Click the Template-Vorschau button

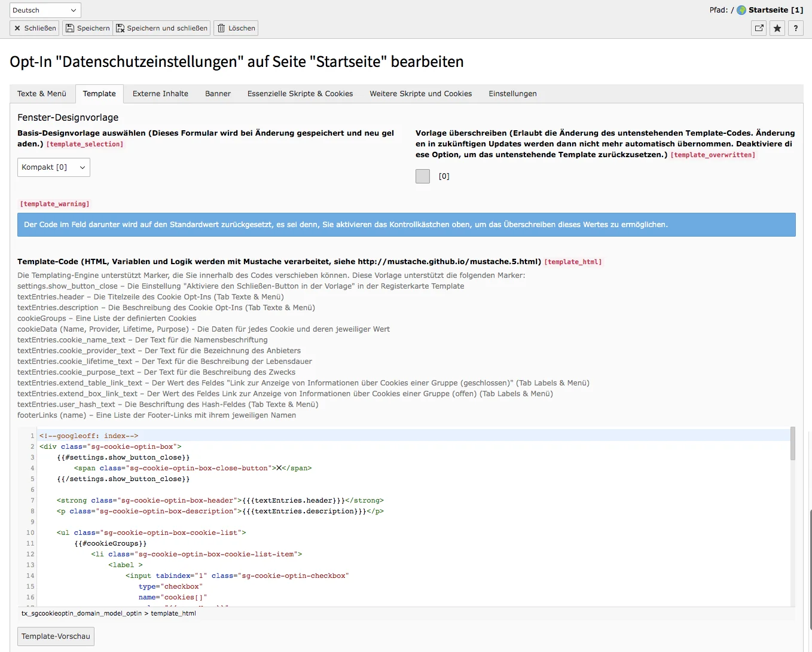click(56, 636)
